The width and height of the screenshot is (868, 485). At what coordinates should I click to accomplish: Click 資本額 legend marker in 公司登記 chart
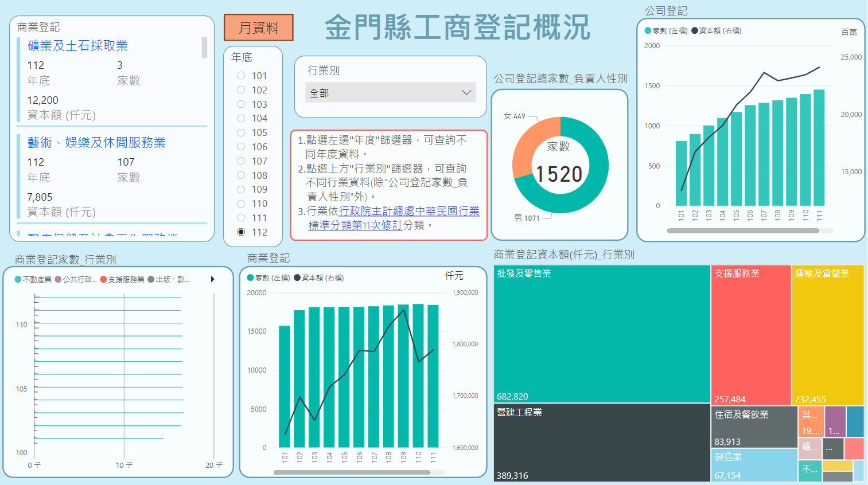click(695, 31)
